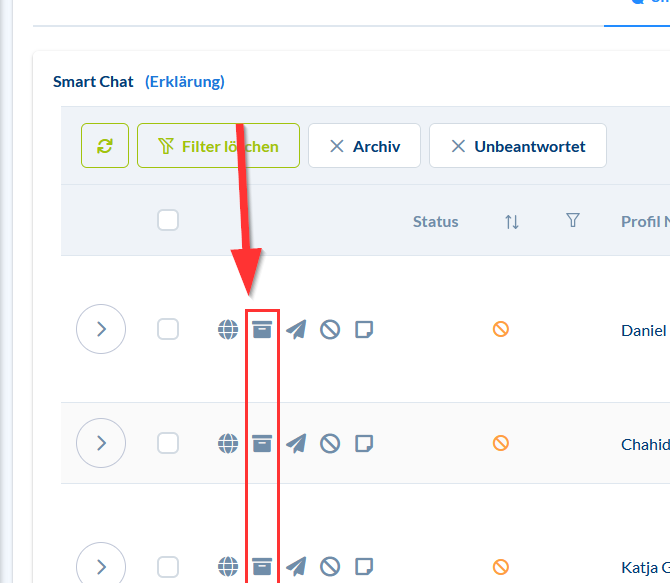This screenshot has height=583, width=670.
Task: Click the block icon in Daniel's row
Action: [330, 329]
